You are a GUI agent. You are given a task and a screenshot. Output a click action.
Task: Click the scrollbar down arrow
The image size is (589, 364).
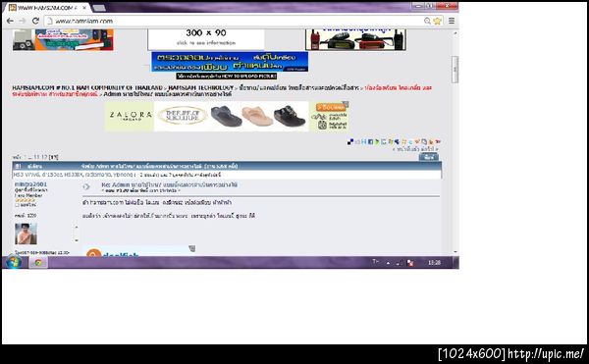455,252
